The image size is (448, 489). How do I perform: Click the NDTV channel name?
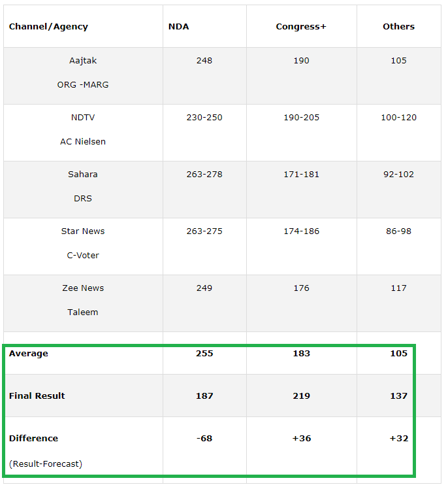83,118
